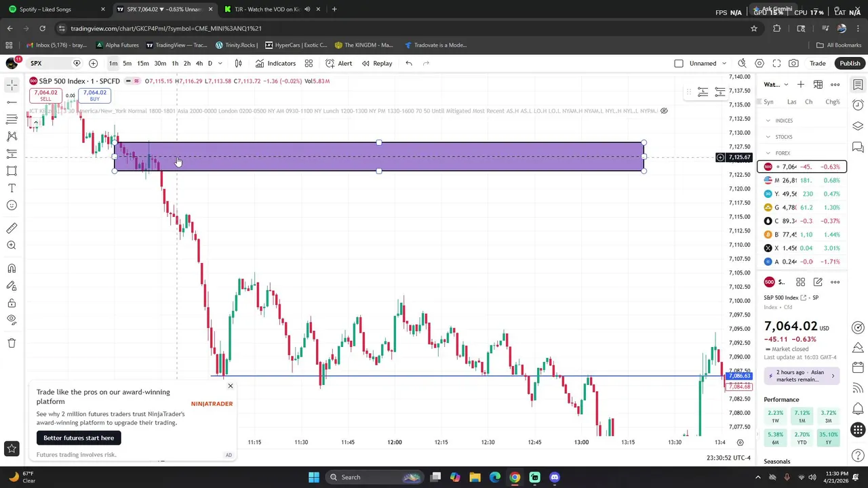Open the chats panel icon
This screenshot has height=488, width=868.
pos(858,147)
